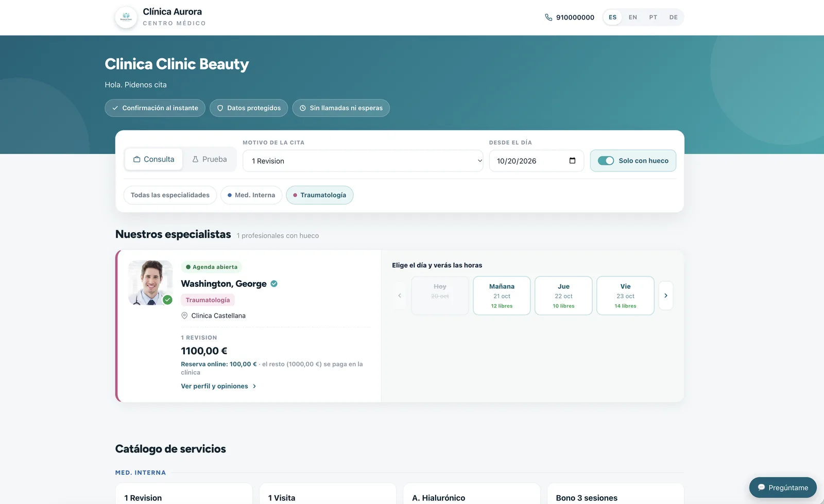Click Datos protegidos badge
The image size is (824, 504).
click(249, 108)
